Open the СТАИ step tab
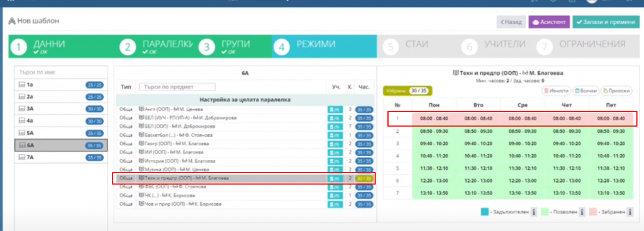Viewport: 644px width, 231px height. pyautogui.click(x=417, y=46)
